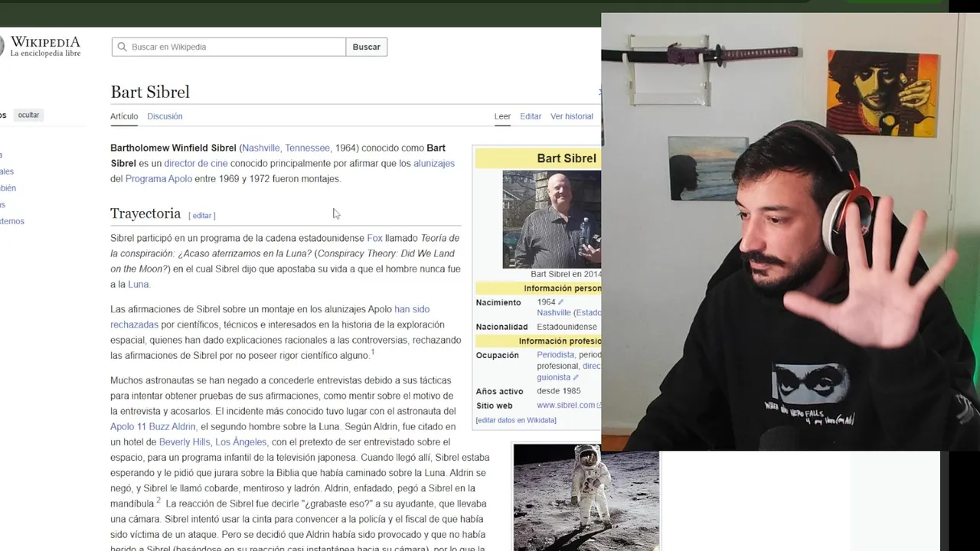Open the Periodista link in Ocupación
980x551 pixels.
(556, 355)
